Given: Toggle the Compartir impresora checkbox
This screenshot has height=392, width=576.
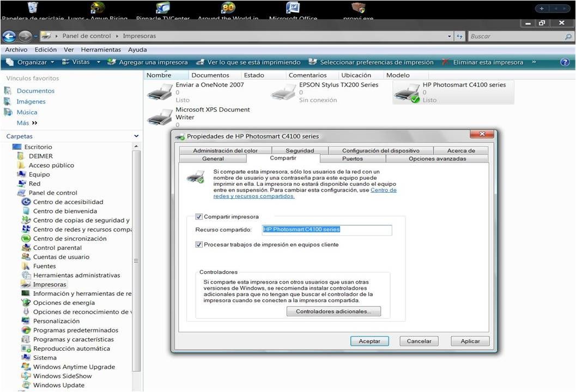Looking at the screenshot, I should (199, 217).
